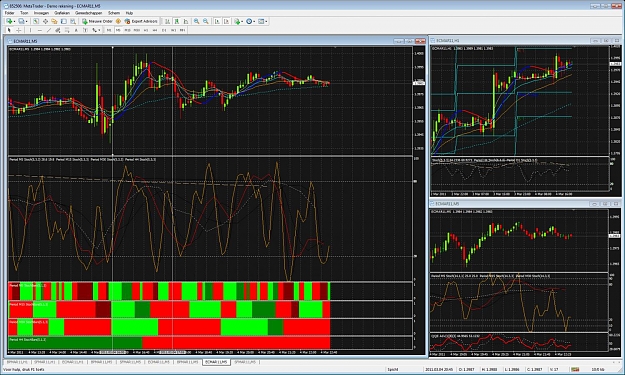Set timeframe to H1

click(146, 30)
